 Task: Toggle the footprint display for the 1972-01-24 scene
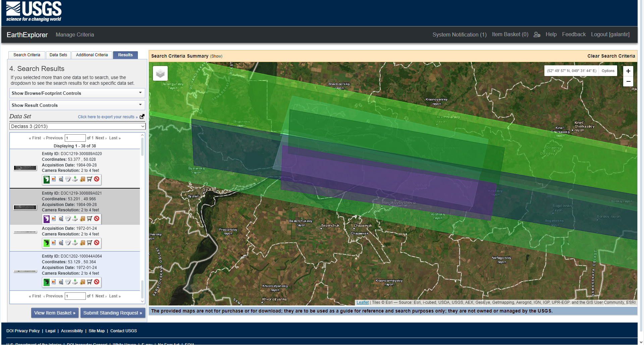(x=47, y=243)
